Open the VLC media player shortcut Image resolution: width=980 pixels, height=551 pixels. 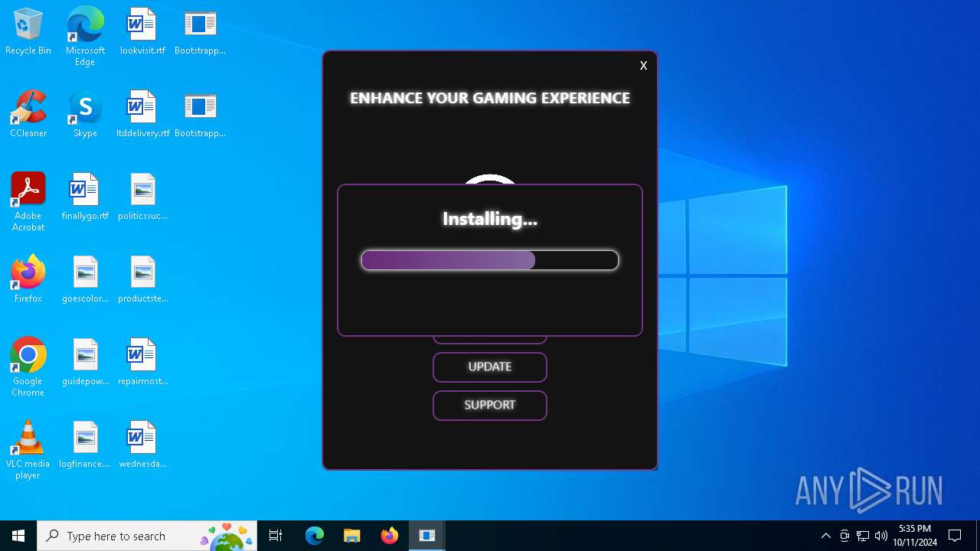[x=28, y=450]
